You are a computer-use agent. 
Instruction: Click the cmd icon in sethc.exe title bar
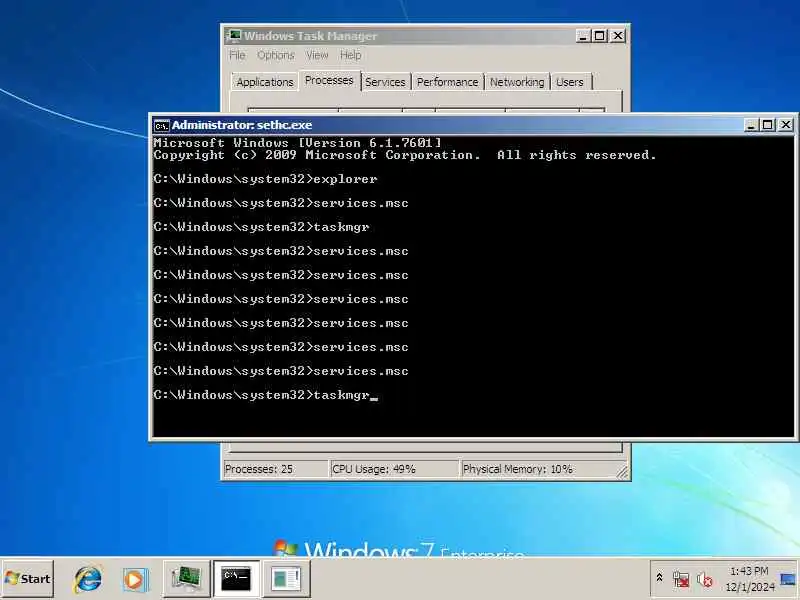click(161, 125)
